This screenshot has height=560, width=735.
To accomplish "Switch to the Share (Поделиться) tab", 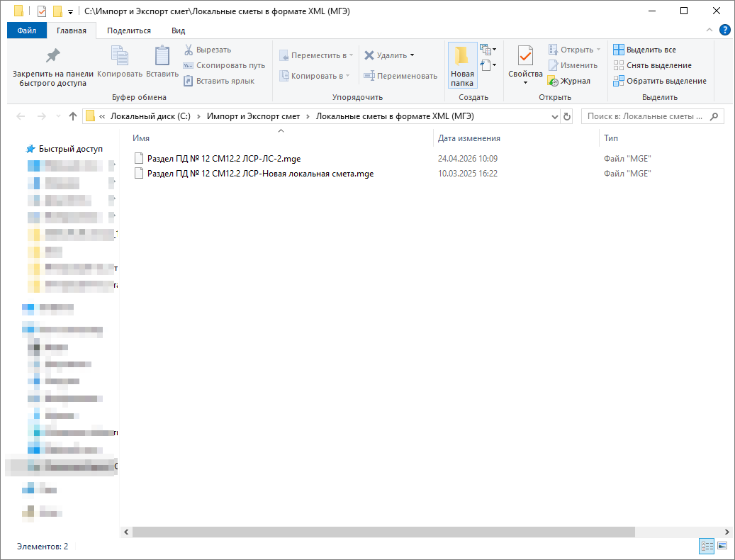I will (129, 30).
